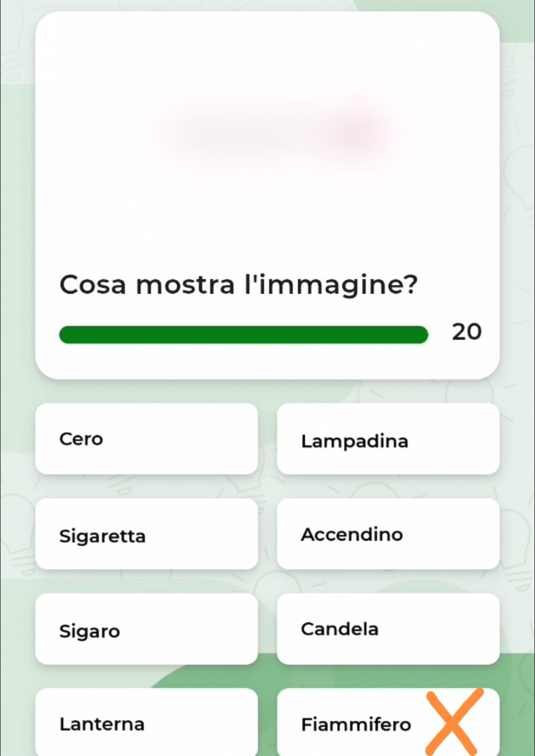The image size is (535, 756).
Task: Pick the "Sigaretta" answer
Action: click(x=146, y=534)
